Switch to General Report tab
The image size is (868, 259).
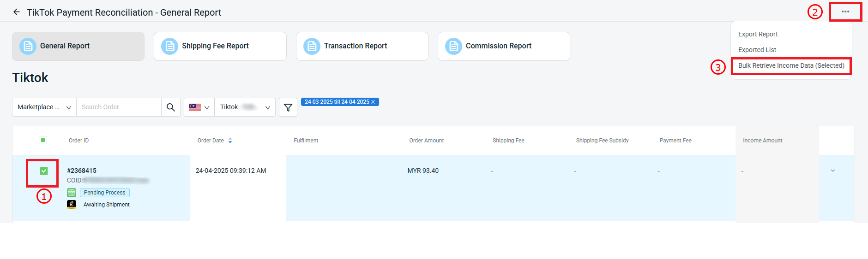point(78,46)
